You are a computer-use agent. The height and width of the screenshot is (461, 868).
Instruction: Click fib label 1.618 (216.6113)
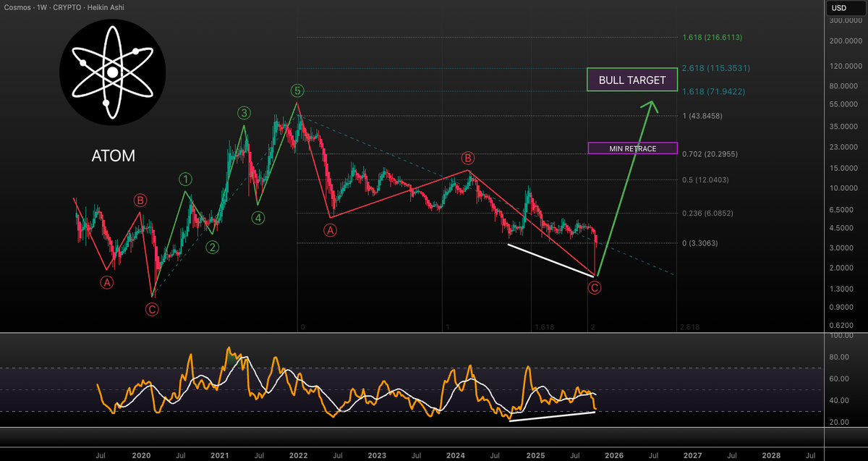[x=712, y=37]
